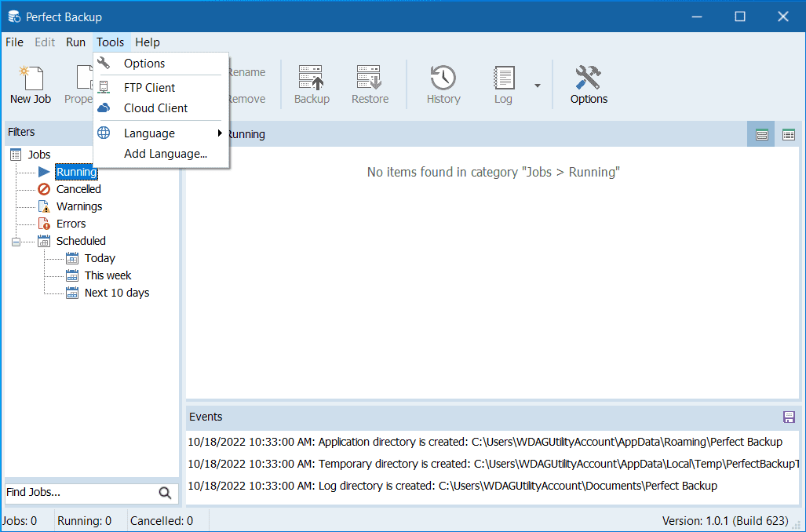Click the search magnifier icon

click(x=165, y=493)
